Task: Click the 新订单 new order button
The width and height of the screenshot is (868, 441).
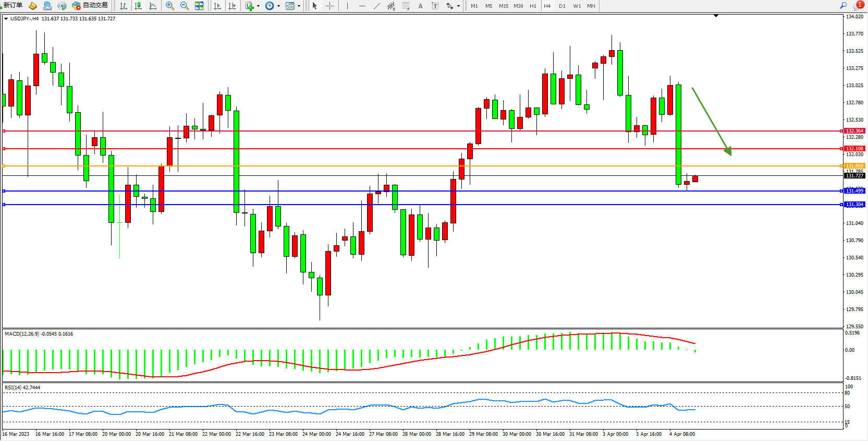Action: [x=13, y=6]
